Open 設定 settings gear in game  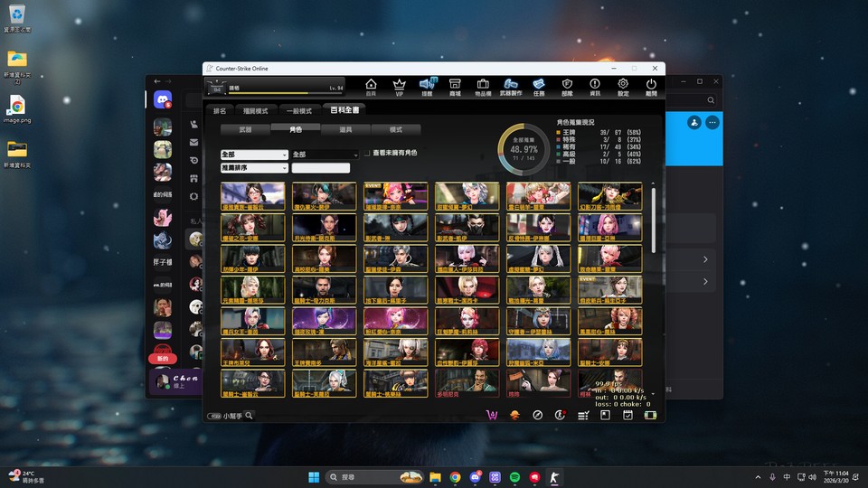pyautogui.click(x=623, y=86)
